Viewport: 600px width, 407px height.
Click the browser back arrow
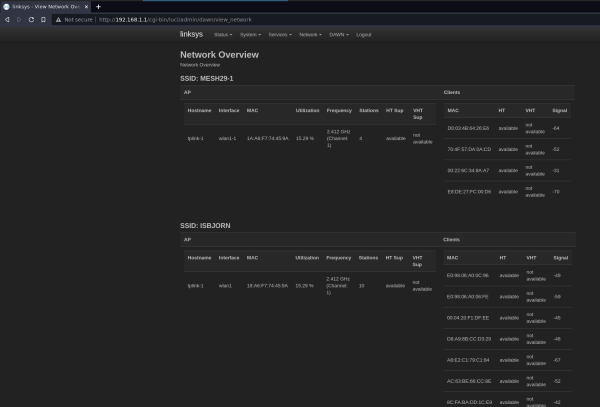(x=8, y=19)
